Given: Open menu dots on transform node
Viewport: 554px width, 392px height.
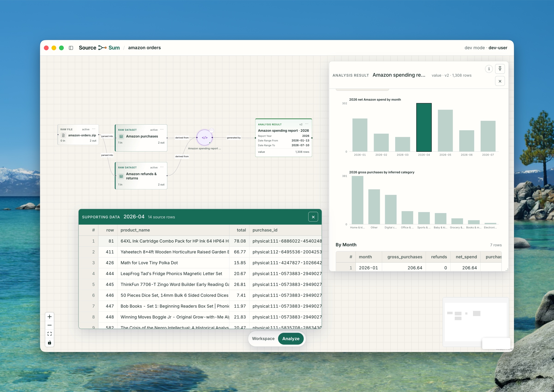Looking at the screenshot, I should pos(211,130).
